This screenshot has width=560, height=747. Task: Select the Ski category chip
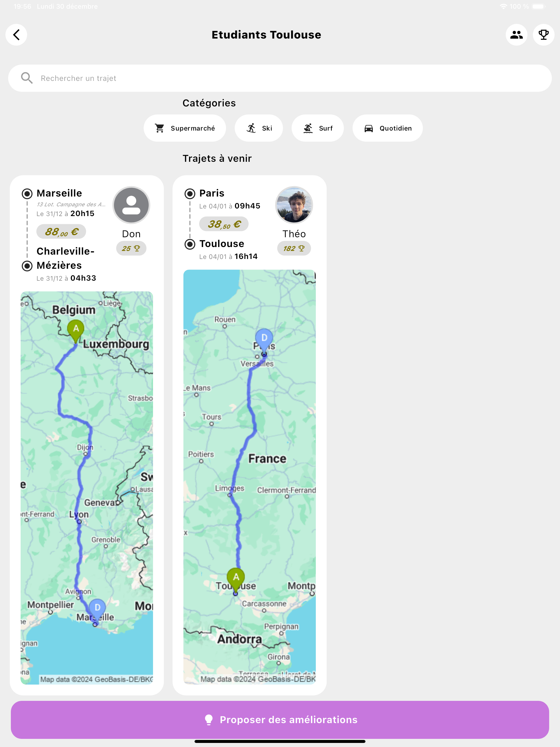[259, 128]
